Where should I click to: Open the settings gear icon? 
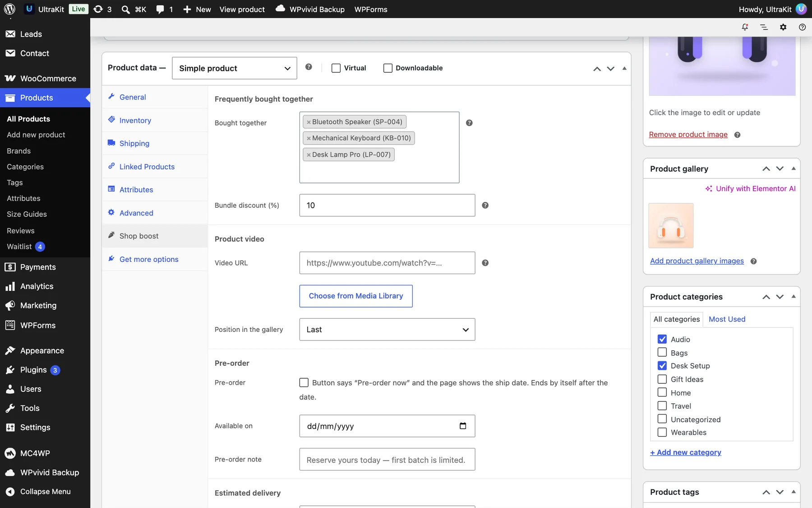pos(783,27)
